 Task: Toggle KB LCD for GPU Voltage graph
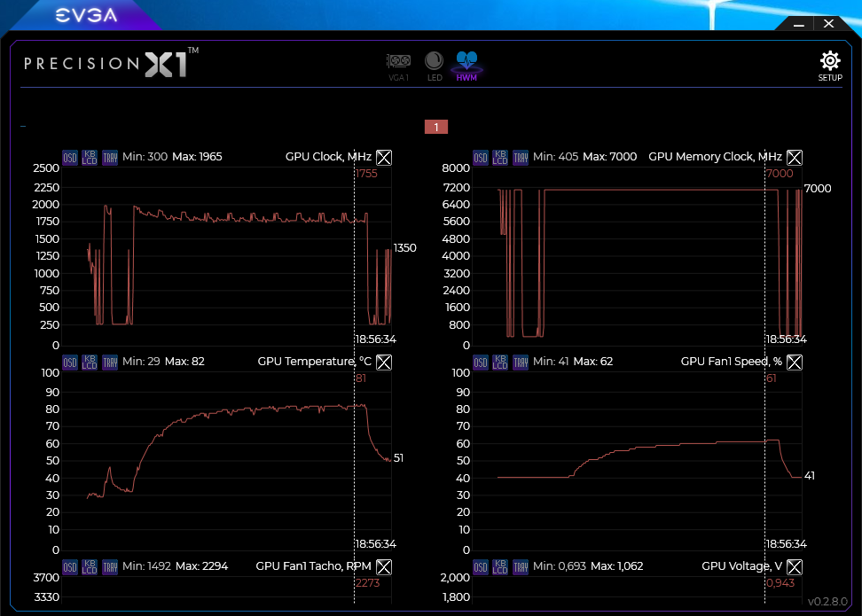pos(500,566)
